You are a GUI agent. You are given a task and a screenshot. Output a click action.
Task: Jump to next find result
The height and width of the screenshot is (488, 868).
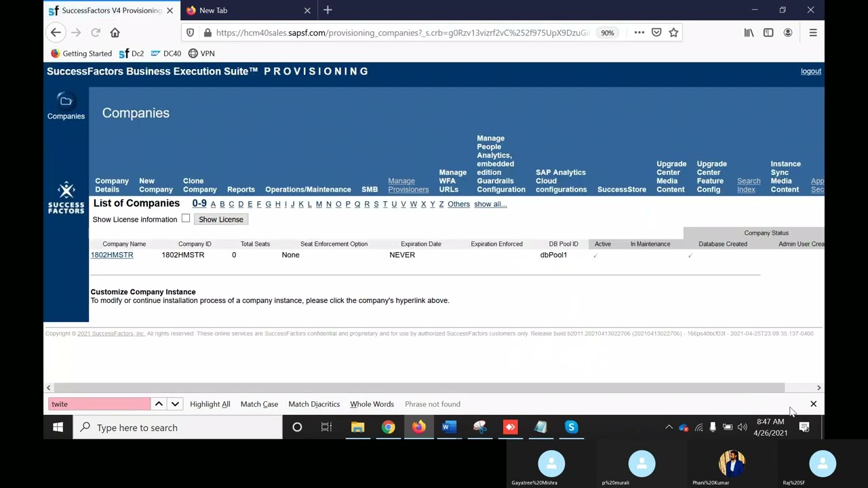(175, 404)
